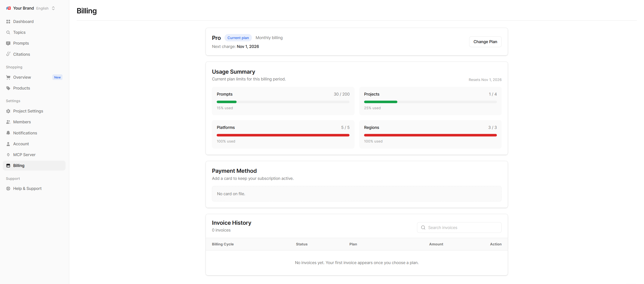Viewport: 644px width, 284px height.
Task: Click the Topics magnifier icon
Action: 8,32
